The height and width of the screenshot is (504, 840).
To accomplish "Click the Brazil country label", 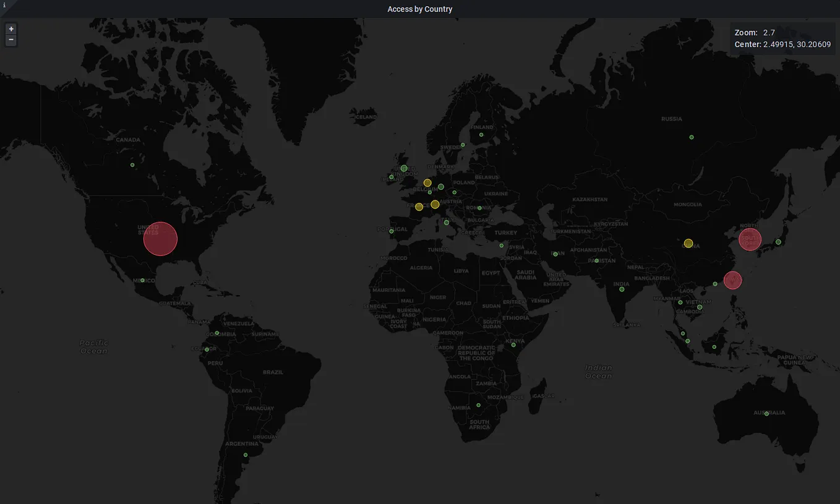I will [273, 372].
